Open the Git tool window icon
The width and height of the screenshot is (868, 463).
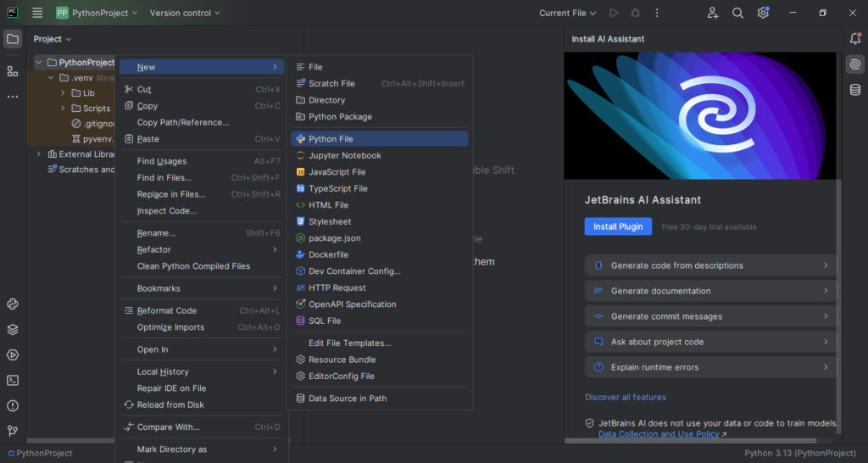click(x=13, y=431)
